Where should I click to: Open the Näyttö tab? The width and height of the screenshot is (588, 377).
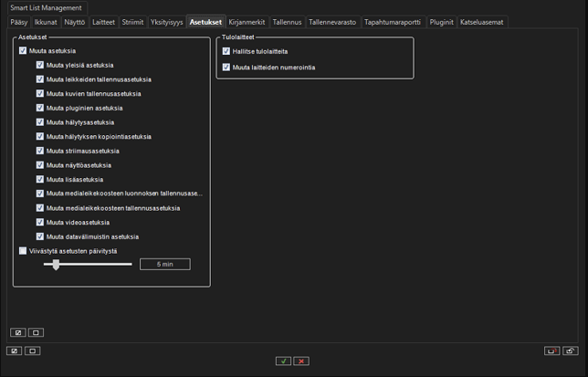[x=75, y=22]
